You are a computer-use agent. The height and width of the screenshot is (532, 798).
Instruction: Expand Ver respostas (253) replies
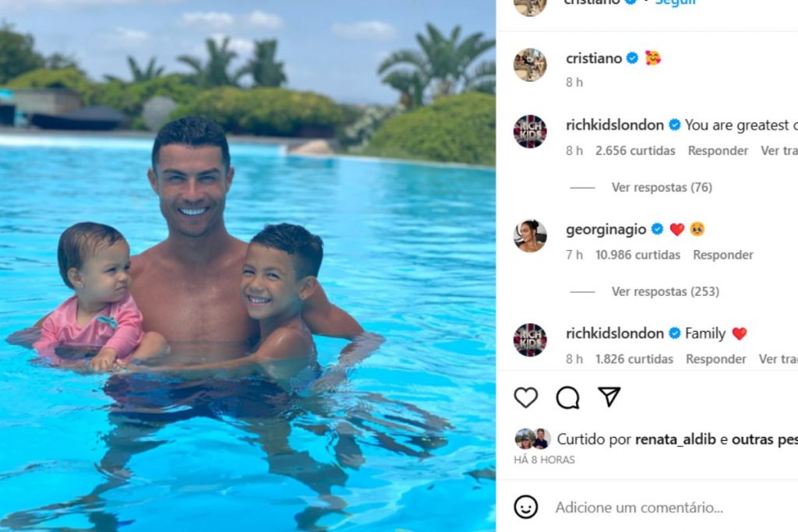666,291
